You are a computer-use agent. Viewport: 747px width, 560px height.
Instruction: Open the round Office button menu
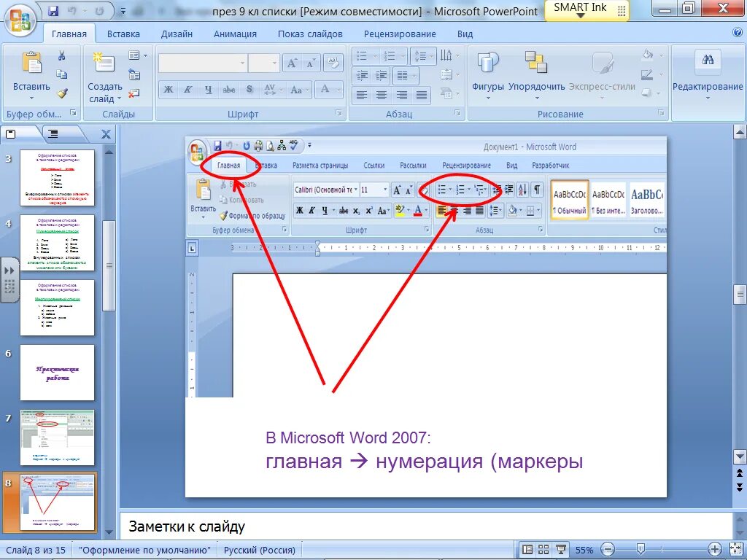pos(20,20)
